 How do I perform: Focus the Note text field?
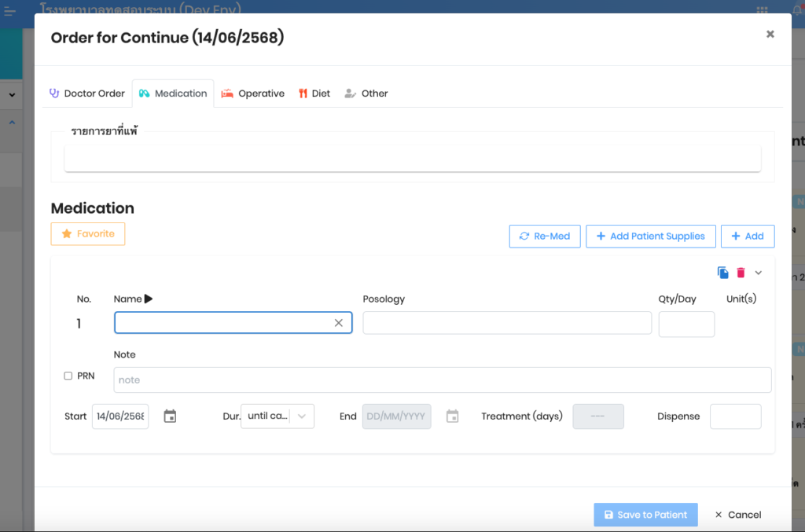[442, 380]
